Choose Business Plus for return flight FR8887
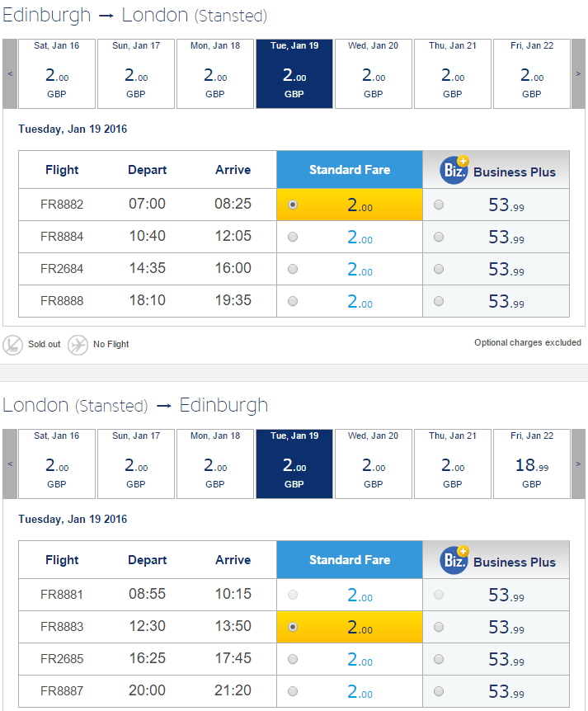588x711 pixels. [x=439, y=691]
